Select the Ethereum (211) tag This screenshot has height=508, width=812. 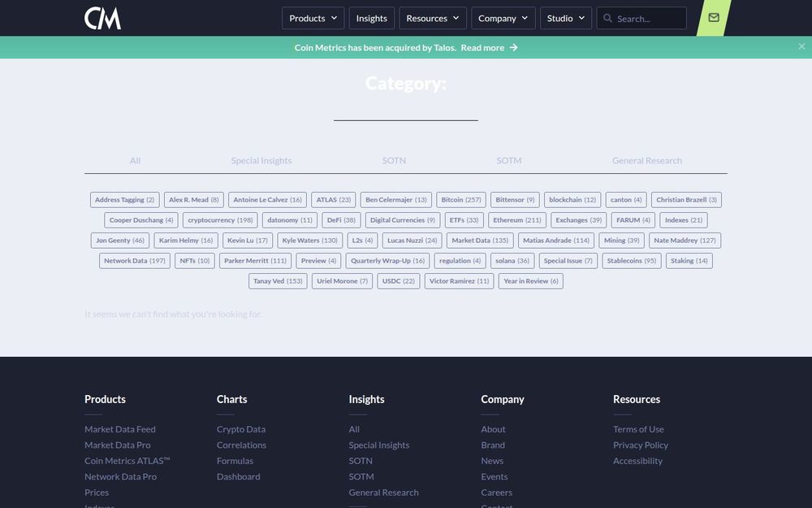point(516,219)
